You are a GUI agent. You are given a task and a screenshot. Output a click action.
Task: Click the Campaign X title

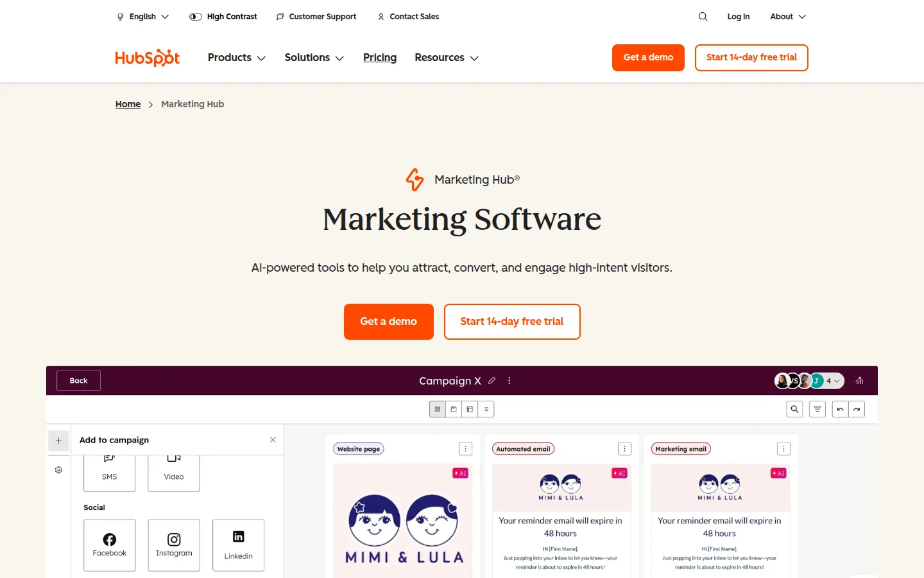[450, 381]
